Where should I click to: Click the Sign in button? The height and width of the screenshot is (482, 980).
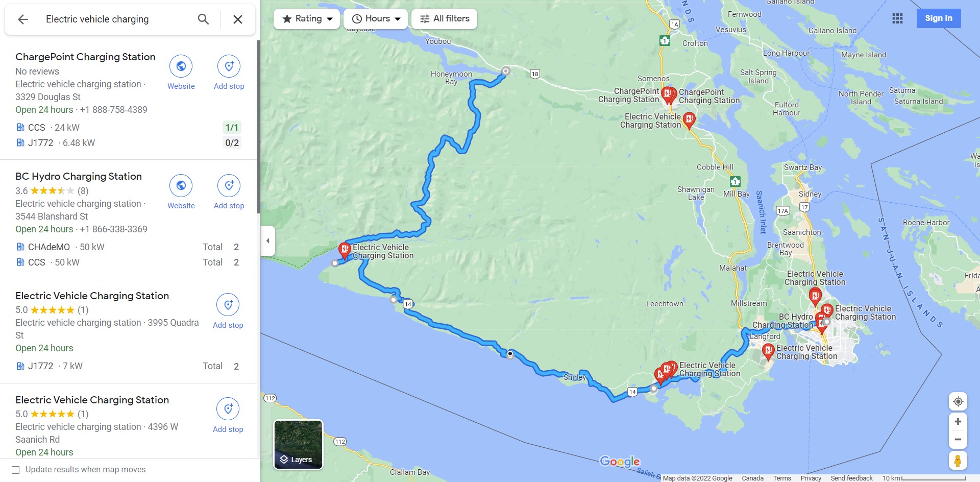point(939,18)
